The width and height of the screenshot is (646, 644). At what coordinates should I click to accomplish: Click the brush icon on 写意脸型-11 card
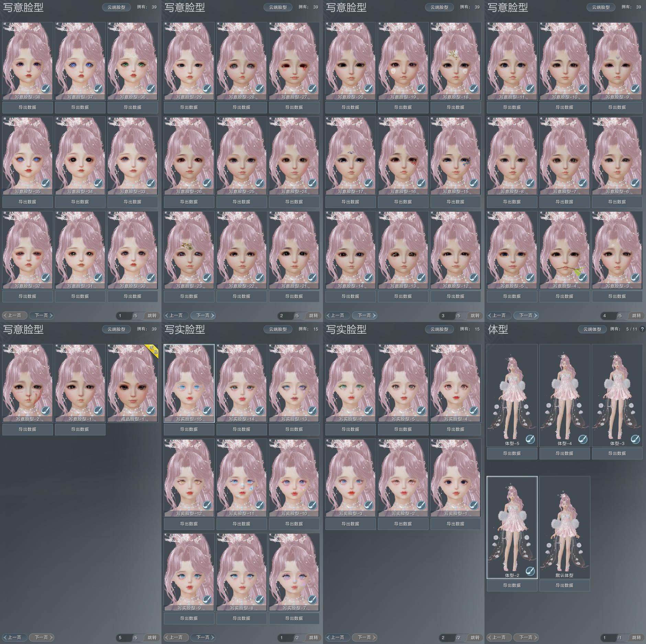pyautogui.click(x=530, y=89)
